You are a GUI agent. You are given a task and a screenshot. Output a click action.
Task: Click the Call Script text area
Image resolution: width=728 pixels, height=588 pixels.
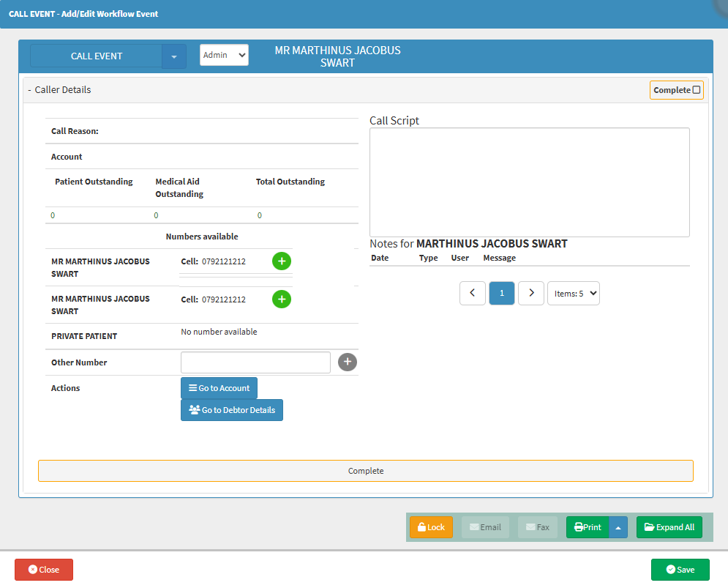point(529,182)
